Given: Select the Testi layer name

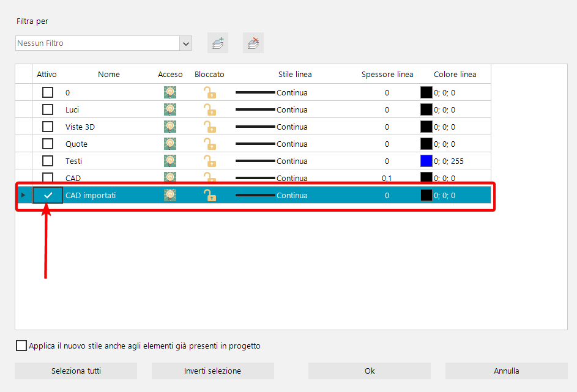Looking at the screenshot, I should 73,161.
